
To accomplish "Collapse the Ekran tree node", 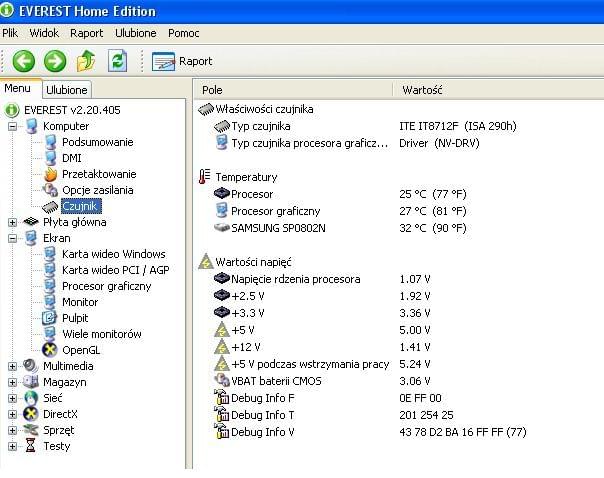I will click(12, 238).
